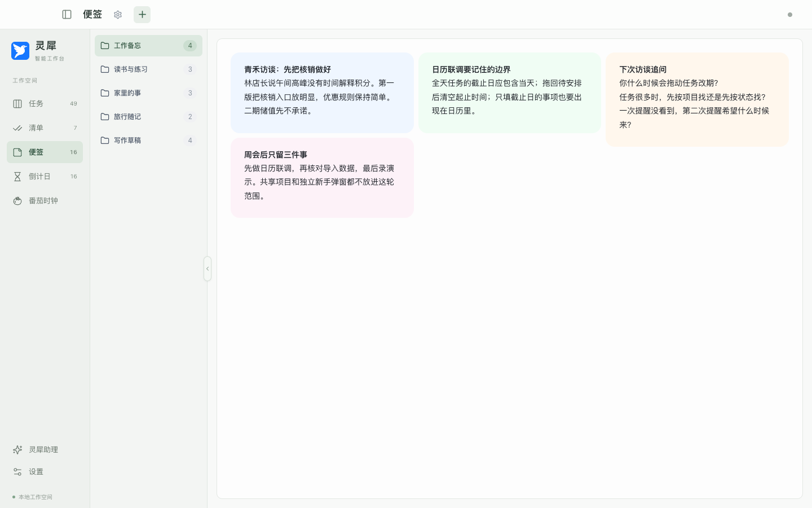Click the 灵犀 bird logo
Image resolution: width=812 pixels, height=508 pixels.
(20, 51)
